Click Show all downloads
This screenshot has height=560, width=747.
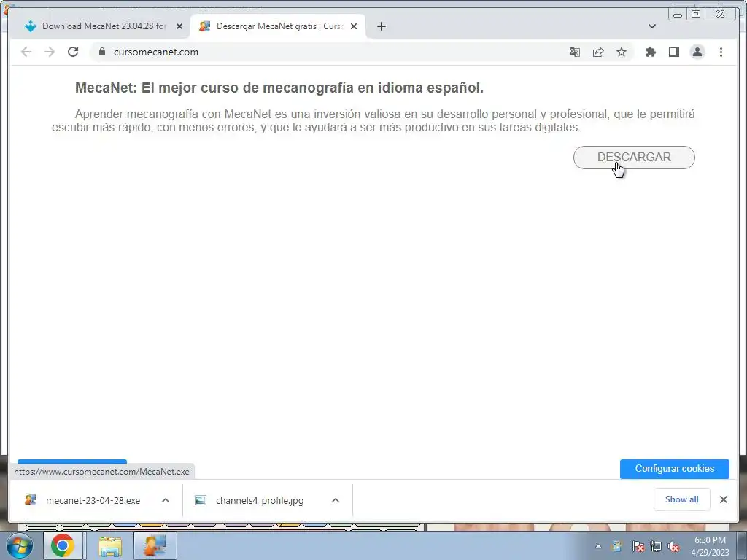682,499
